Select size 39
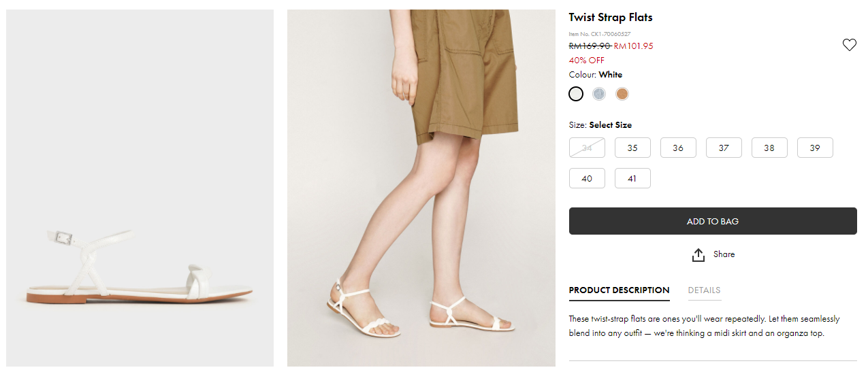This screenshot has width=868, height=372. (x=815, y=148)
